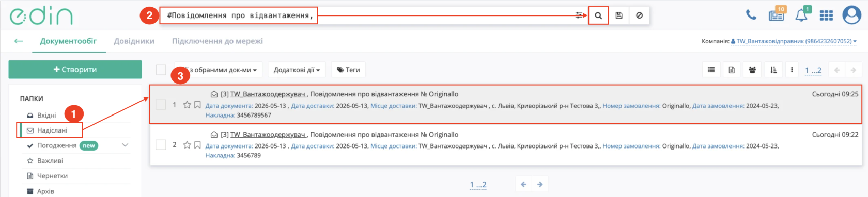Tick the select-all checkbox above the list
This screenshot has height=197, width=868.
[x=161, y=70]
